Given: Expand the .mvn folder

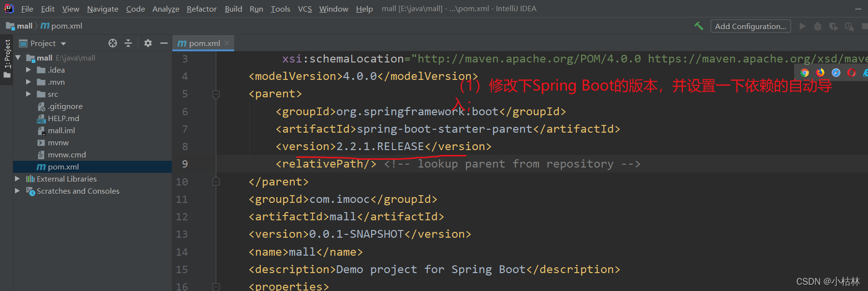Looking at the screenshot, I should tap(28, 82).
